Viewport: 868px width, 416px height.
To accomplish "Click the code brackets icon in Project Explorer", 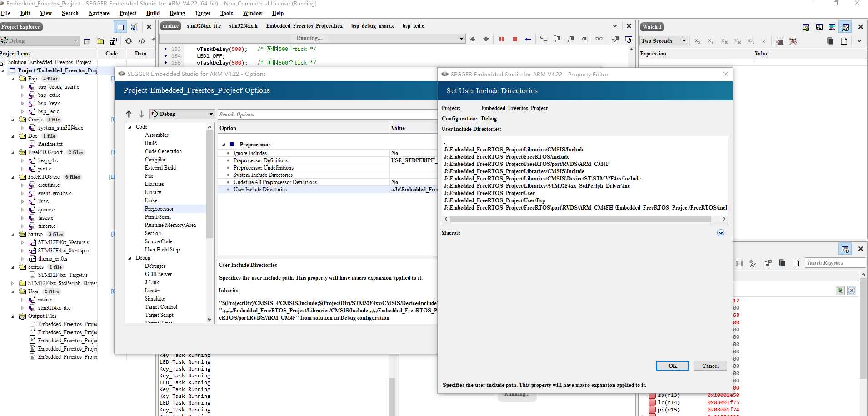I will click(x=142, y=41).
